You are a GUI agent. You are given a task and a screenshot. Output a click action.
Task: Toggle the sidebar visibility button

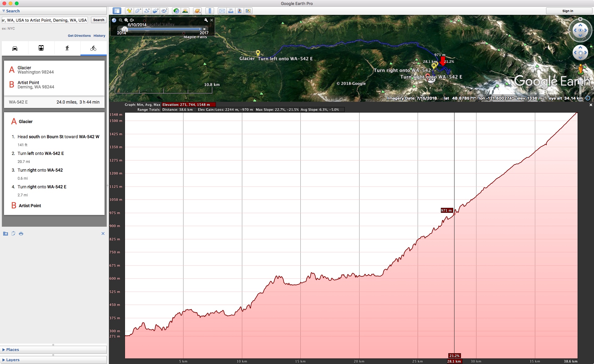click(117, 11)
